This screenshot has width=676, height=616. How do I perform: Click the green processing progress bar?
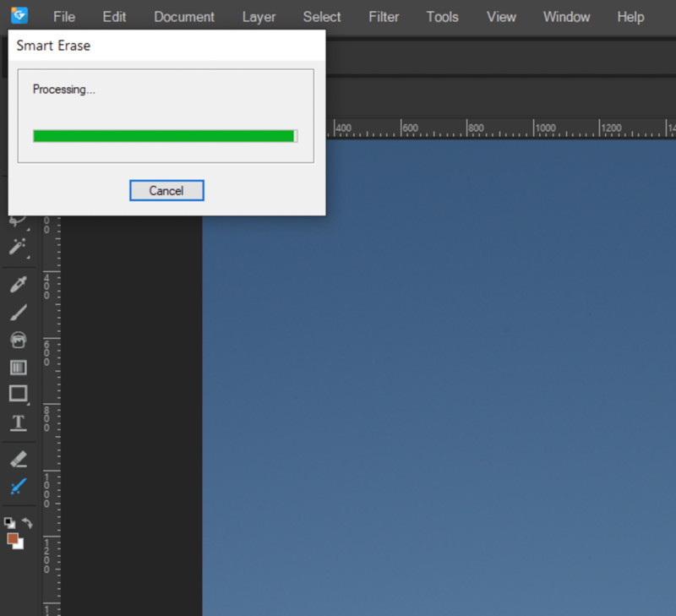click(164, 136)
